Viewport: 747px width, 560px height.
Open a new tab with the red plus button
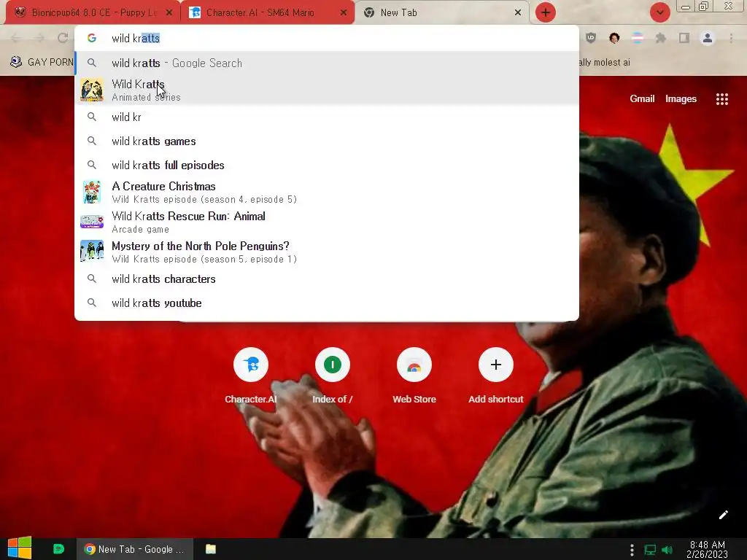pos(546,12)
